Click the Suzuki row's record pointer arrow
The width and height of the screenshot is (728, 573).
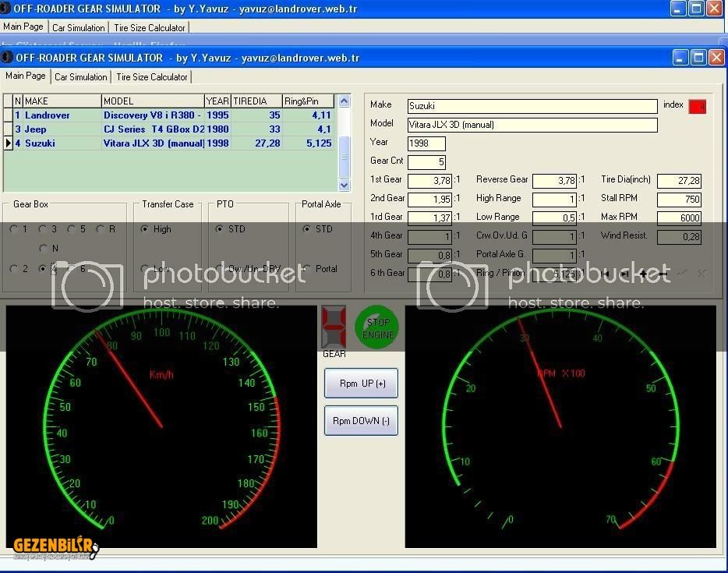(x=8, y=143)
